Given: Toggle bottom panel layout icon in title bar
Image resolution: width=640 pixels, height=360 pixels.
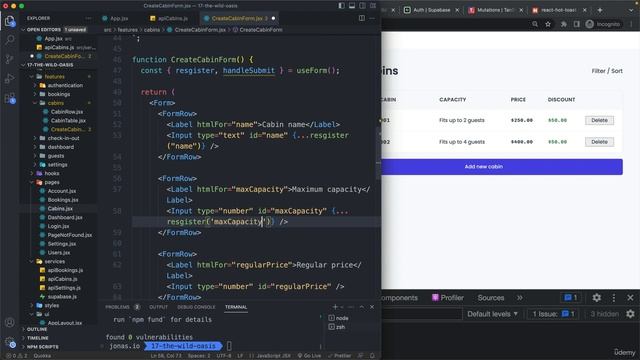Looking at the screenshot, I should (352, 6).
